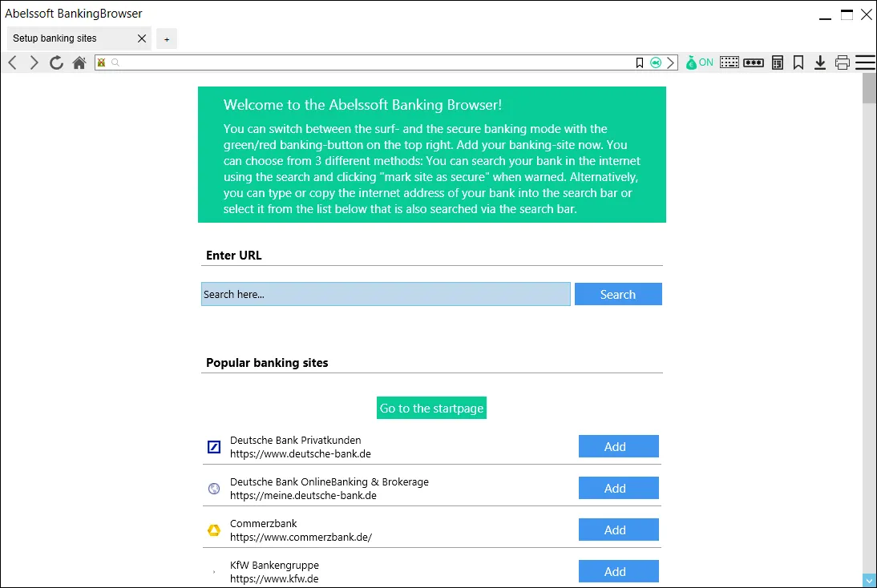
Task: Click the Go to the startpage button
Action: coord(431,408)
